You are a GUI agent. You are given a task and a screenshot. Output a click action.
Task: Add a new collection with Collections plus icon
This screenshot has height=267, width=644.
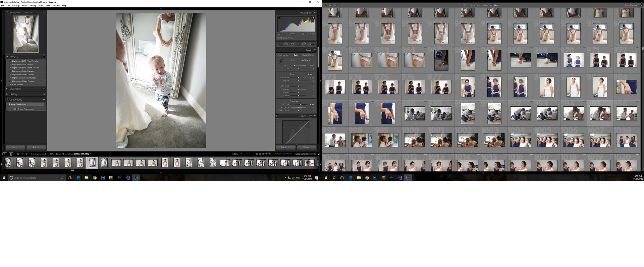(x=44, y=100)
